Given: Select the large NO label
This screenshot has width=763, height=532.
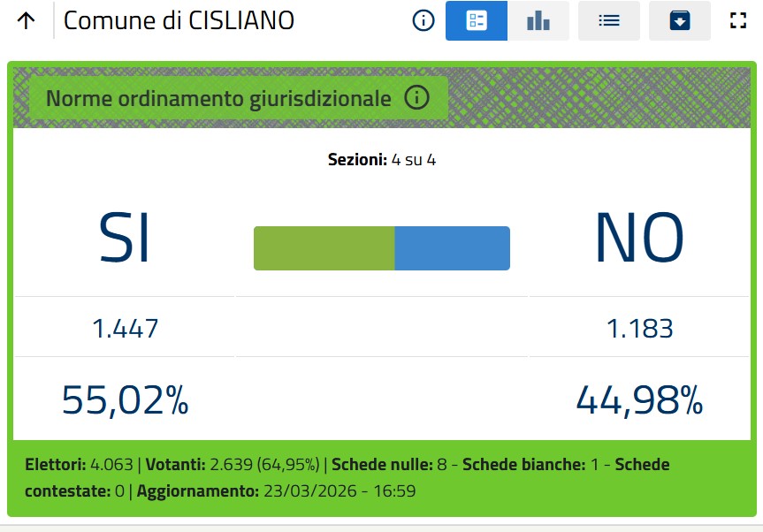Looking at the screenshot, I should (x=639, y=239).
